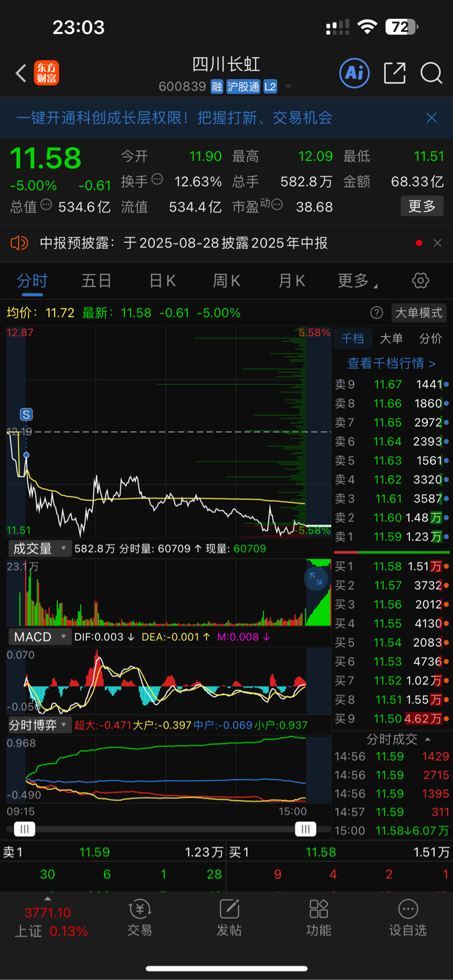
Task: Open chart settings gear icon
Action: point(421,281)
